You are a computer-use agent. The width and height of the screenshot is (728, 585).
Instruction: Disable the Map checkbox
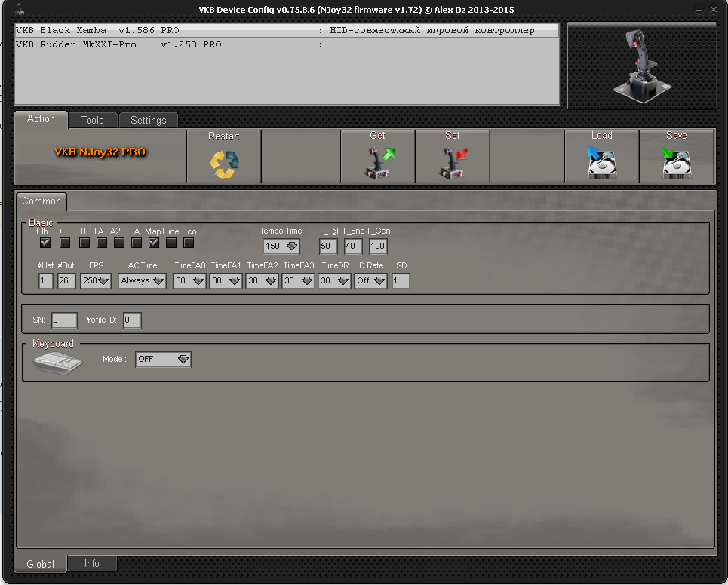point(154,243)
